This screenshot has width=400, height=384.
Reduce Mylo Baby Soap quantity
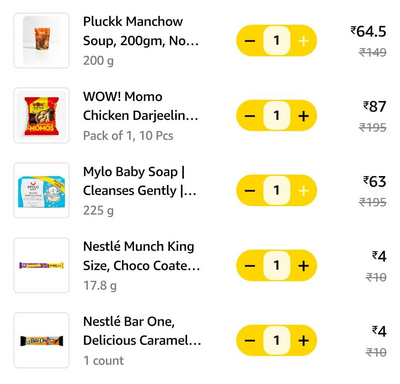pyautogui.click(x=250, y=190)
